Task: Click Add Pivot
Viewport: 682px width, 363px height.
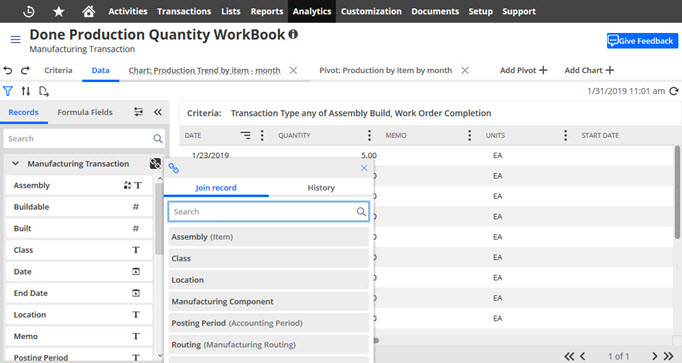Action: point(524,70)
